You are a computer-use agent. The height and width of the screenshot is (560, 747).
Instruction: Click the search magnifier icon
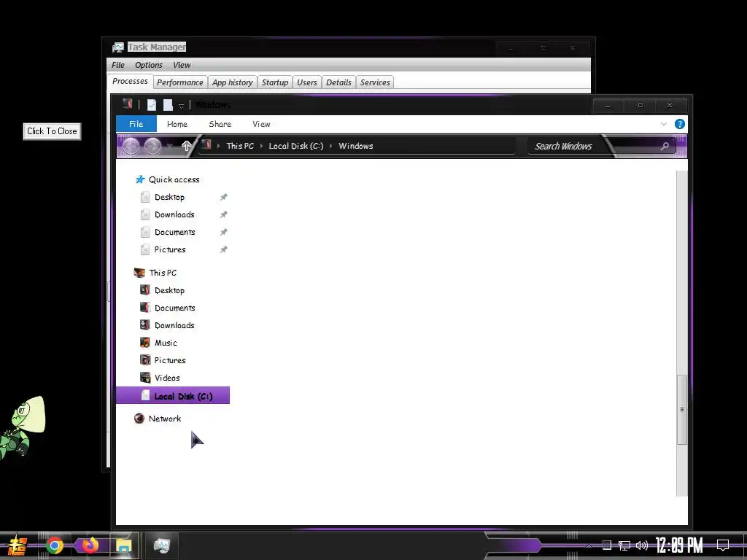(665, 146)
